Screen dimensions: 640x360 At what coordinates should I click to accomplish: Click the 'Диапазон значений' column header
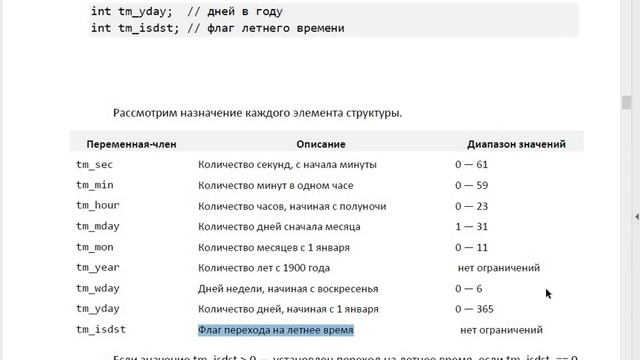click(x=516, y=144)
